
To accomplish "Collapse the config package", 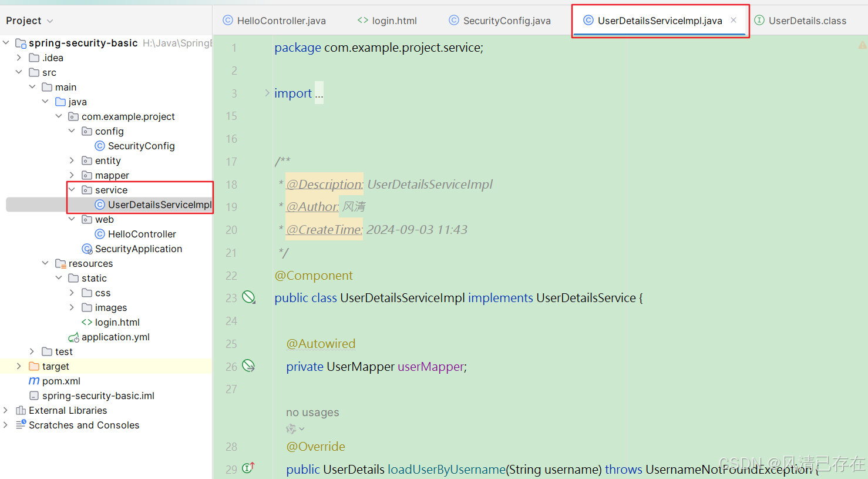I will pos(72,130).
